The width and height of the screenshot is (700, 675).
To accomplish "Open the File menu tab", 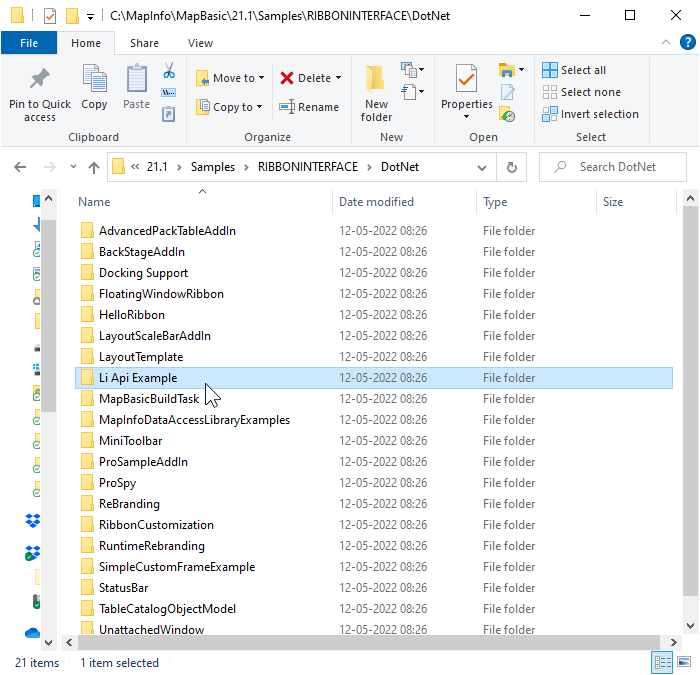I will pos(29,43).
